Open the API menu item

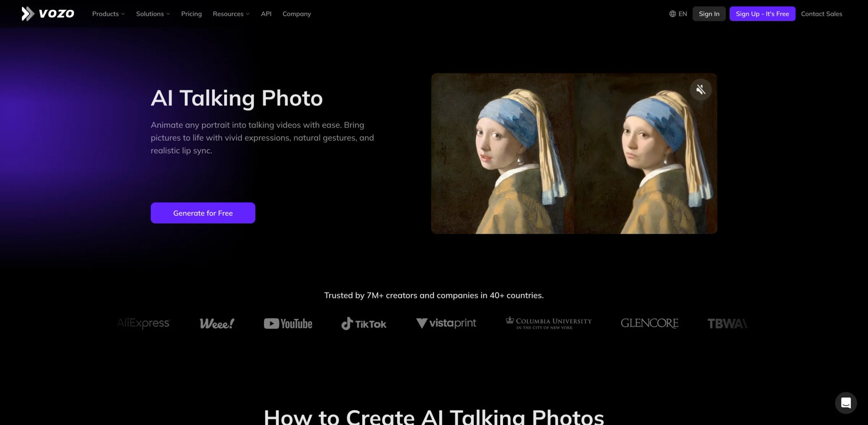pos(266,14)
